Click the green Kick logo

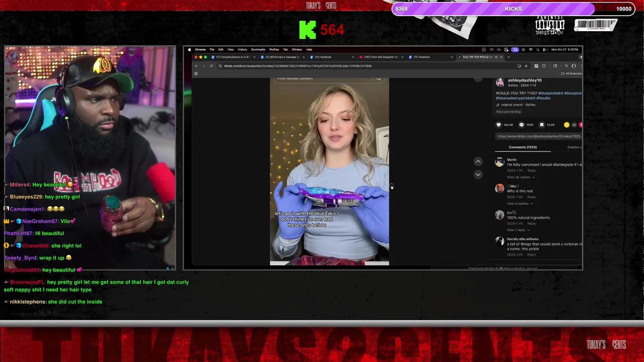[x=307, y=30]
